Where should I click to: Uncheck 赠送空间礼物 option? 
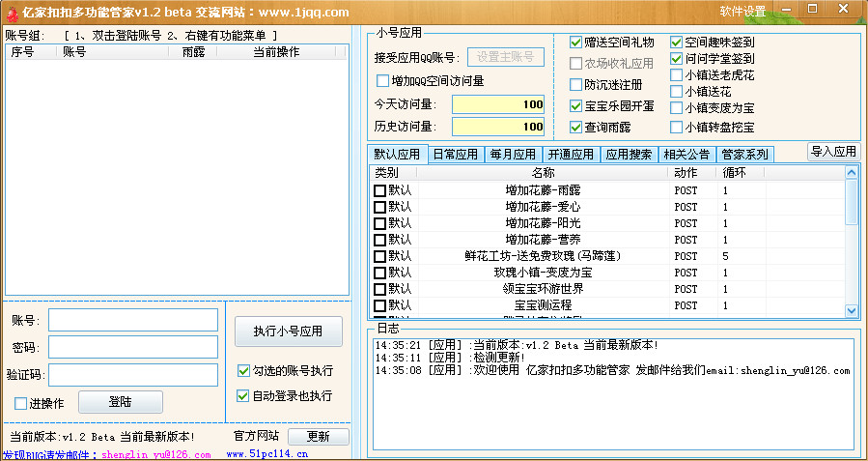click(575, 43)
